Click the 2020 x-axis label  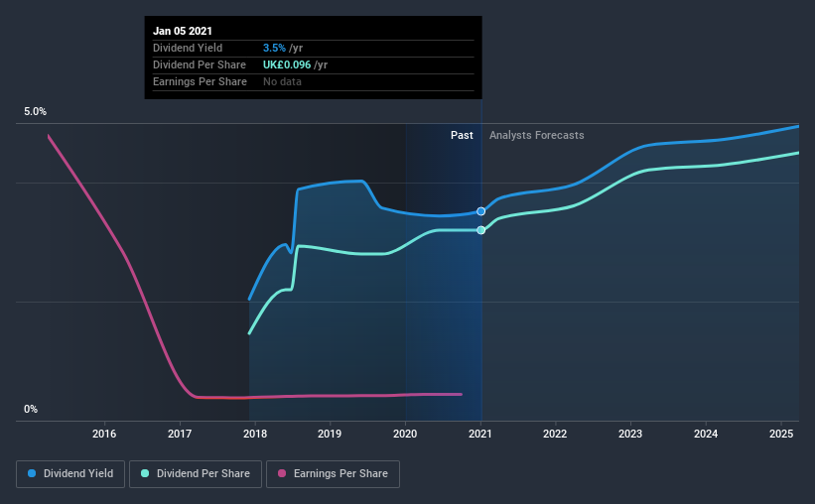405,434
